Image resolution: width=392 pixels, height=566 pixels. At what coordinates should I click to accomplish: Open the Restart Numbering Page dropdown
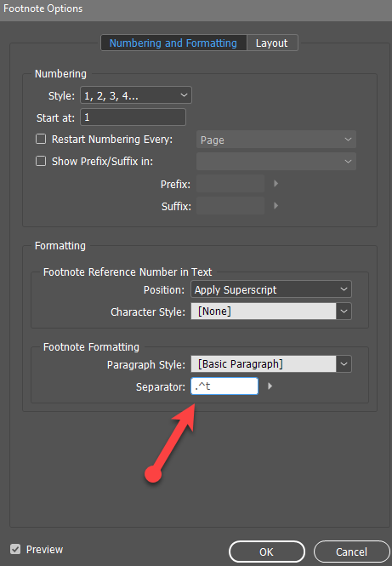click(276, 140)
